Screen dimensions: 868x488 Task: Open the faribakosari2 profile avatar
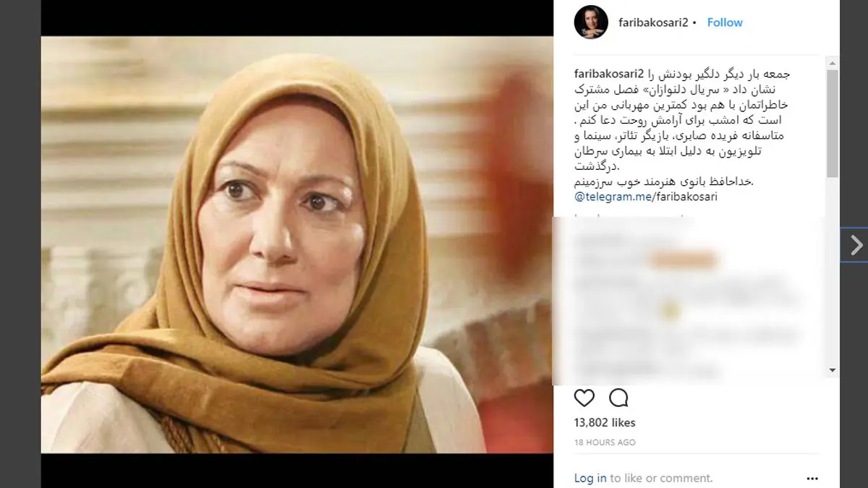[x=591, y=22]
